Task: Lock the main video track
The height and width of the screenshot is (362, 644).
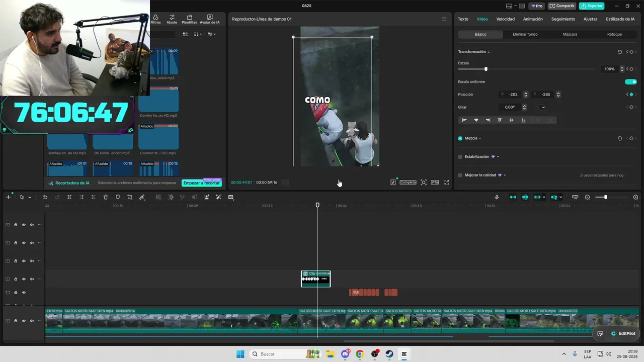Action: pyautogui.click(x=16, y=321)
